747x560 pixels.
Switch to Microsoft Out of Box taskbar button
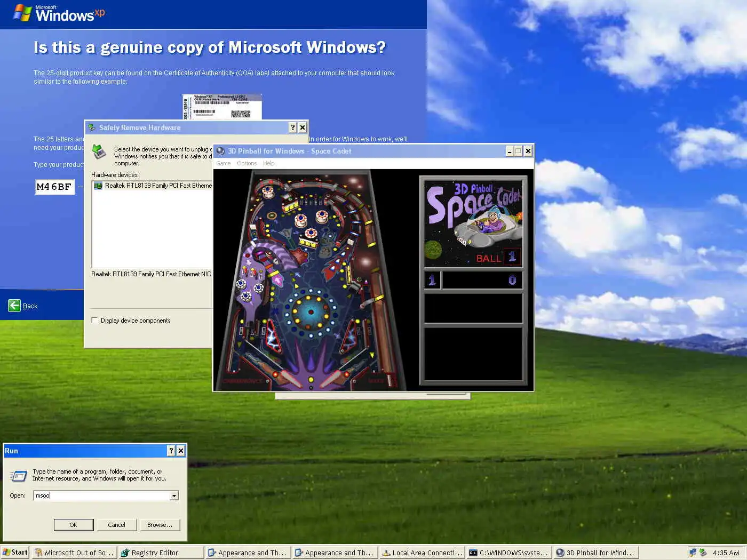(74, 553)
